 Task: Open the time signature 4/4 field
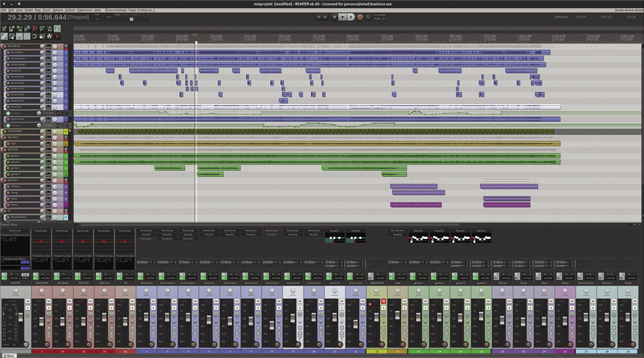(x=108, y=17)
